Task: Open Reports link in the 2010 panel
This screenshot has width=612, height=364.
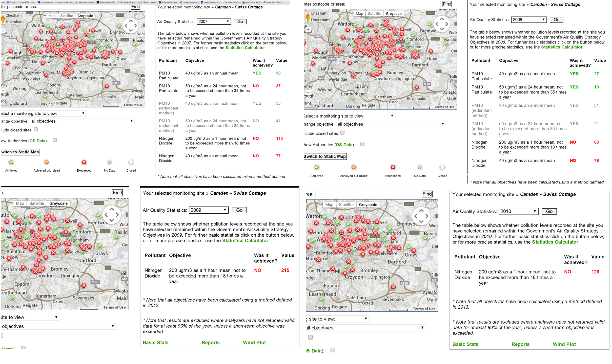Action: (520, 344)
